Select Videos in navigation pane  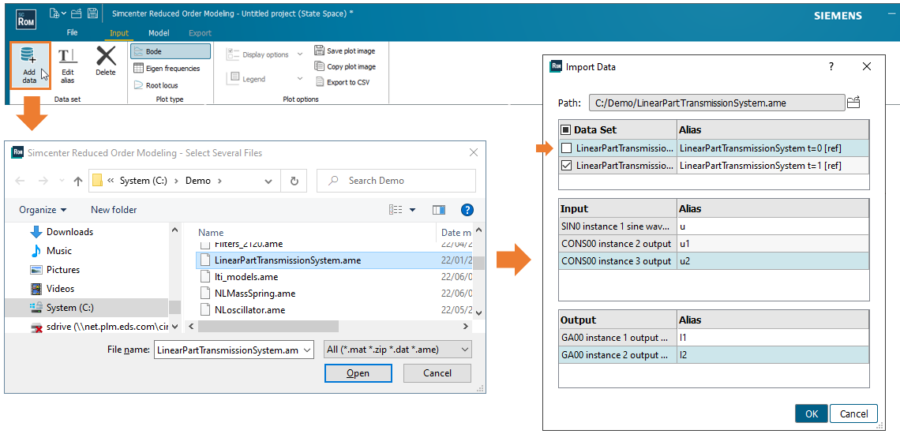click(53, 289)
